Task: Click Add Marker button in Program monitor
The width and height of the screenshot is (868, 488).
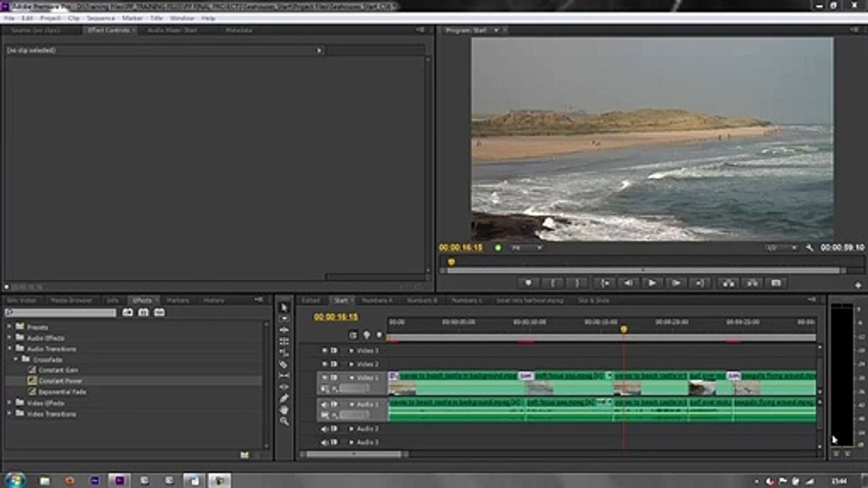Action: [528, 283]
